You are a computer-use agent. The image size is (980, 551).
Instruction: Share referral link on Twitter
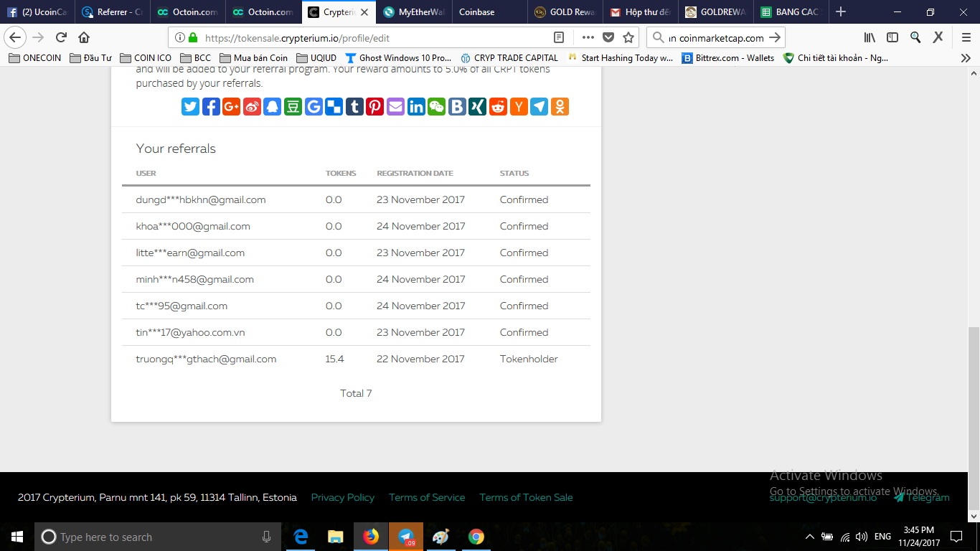(190, 107)
